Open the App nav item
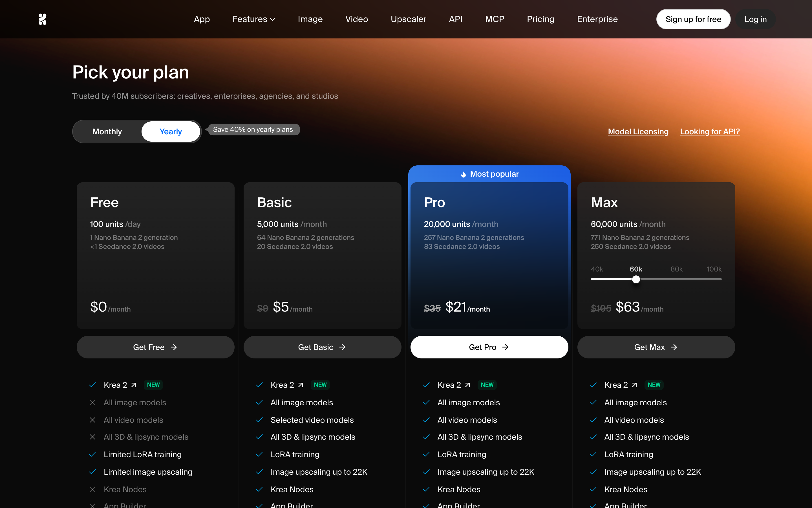Image resolution: width=812 pixels, height=508 pixels. [x=202, y=19]
